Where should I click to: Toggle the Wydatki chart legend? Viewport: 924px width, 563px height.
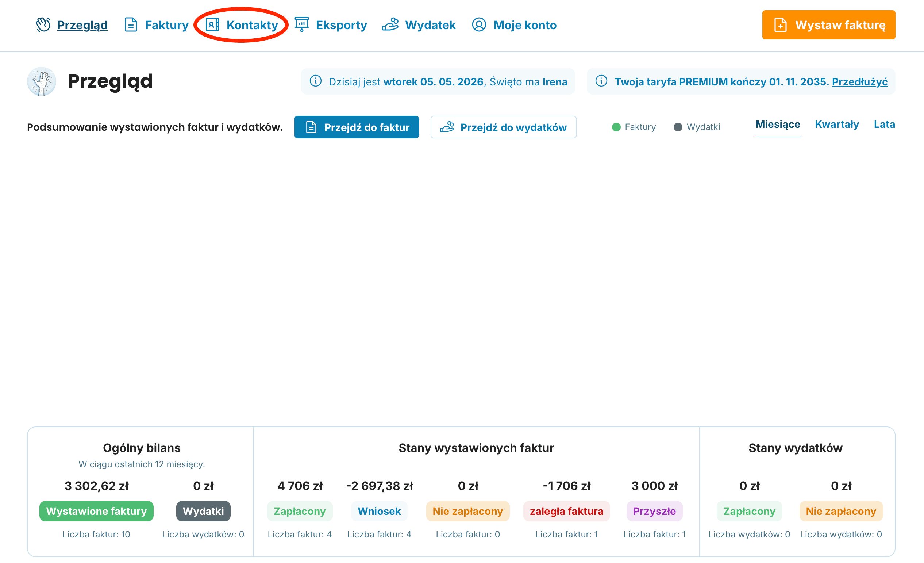click(x=697, y=127)
